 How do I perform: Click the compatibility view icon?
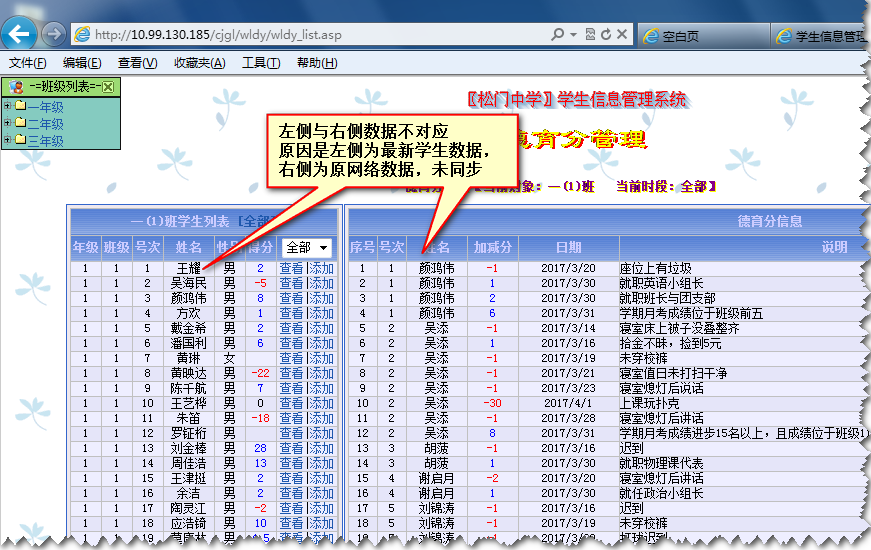click(x=588, y=35)
